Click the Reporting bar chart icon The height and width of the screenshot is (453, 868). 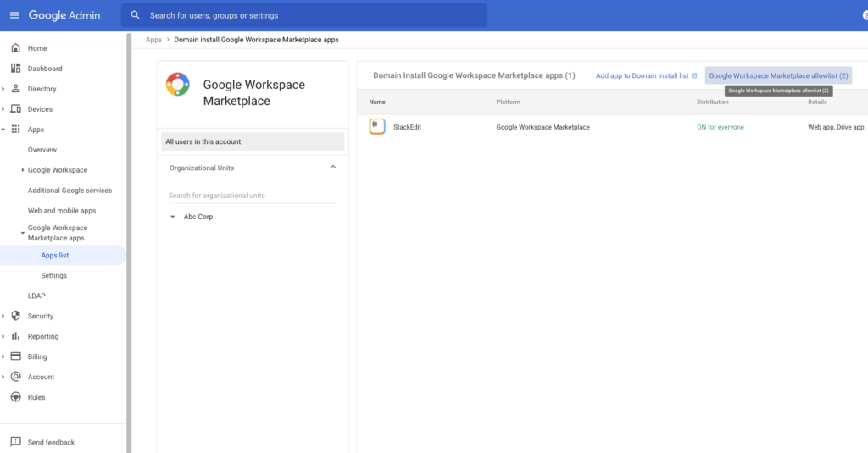[x=15, y=336]
